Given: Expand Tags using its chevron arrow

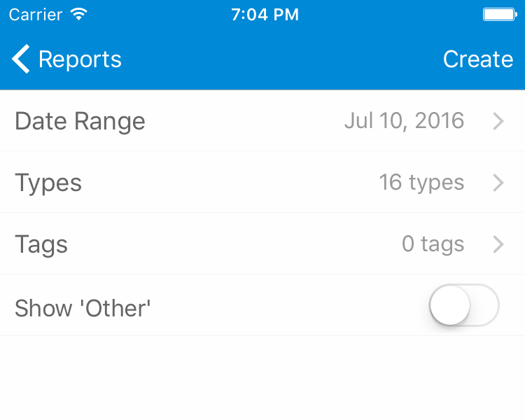Looking at the screenshot, I should [498, 244].
